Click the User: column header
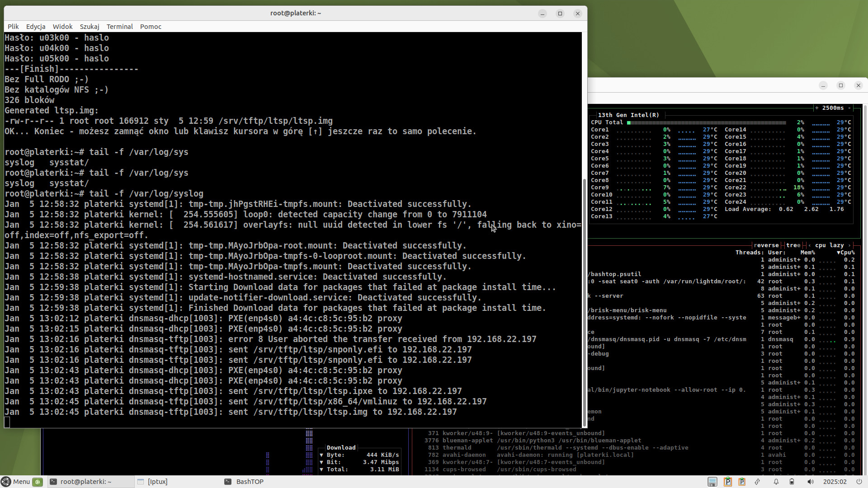This screenshot has width=868, height=488. (777, 253)
